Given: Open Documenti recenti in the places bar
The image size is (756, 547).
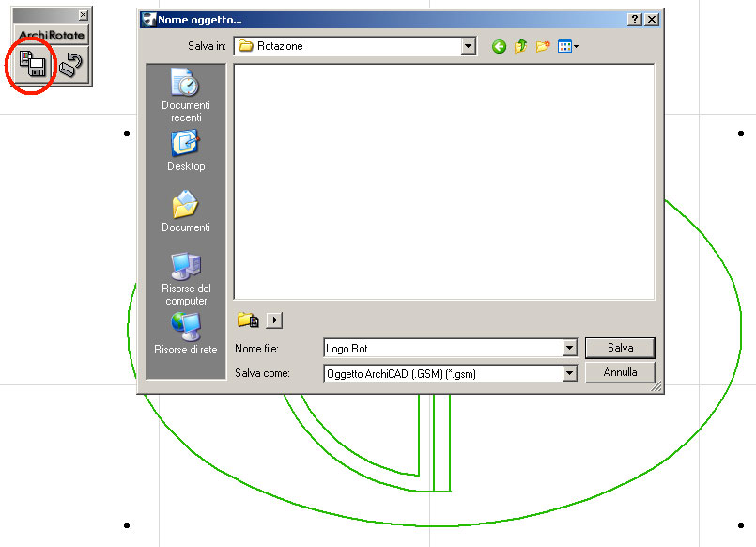Looking at the screenshot, I should click(185, 96).
